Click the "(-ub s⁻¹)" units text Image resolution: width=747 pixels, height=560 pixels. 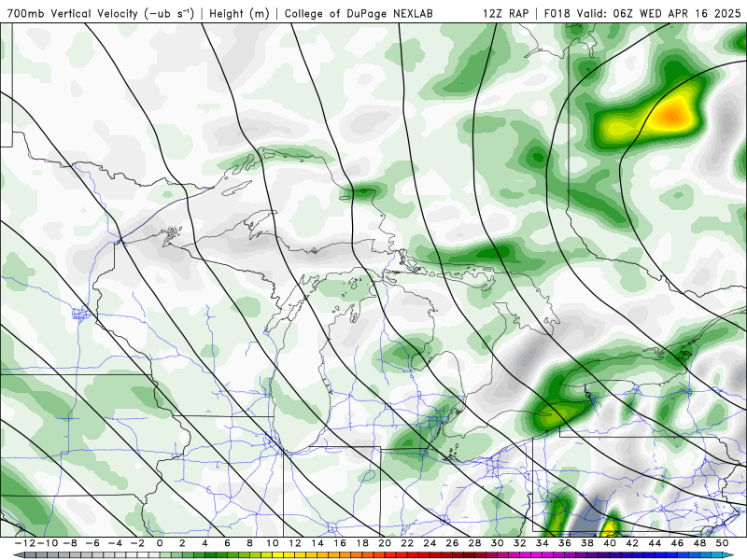(x=169, y=13)
